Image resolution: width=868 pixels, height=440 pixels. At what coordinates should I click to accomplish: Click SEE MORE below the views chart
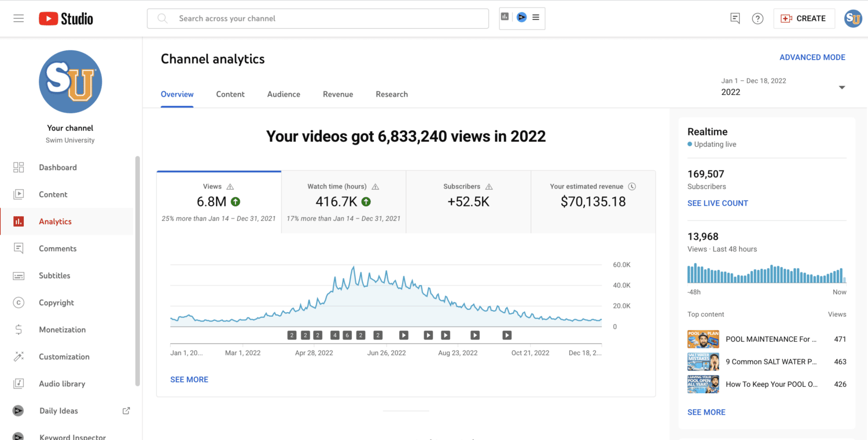[189, 380]
